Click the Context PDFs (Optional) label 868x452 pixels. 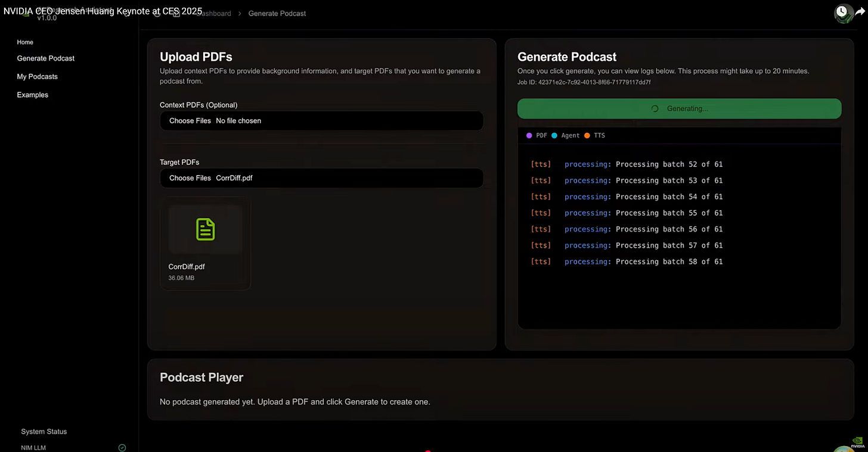[199, 105]
